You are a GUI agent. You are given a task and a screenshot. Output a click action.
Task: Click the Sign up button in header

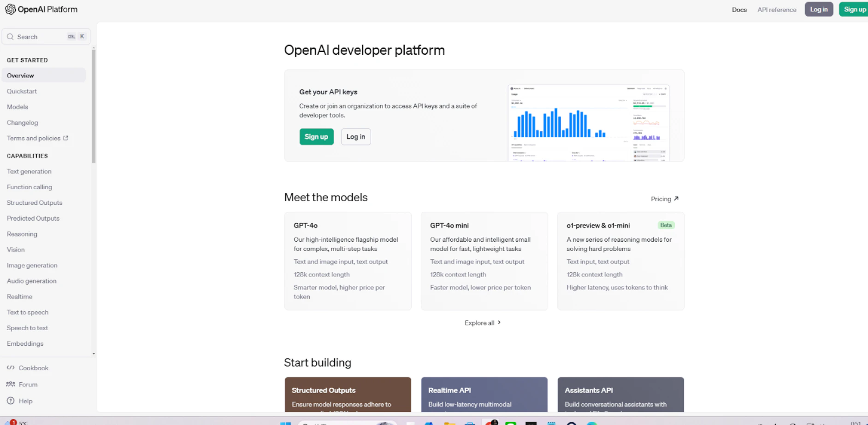tap(854, 9)
